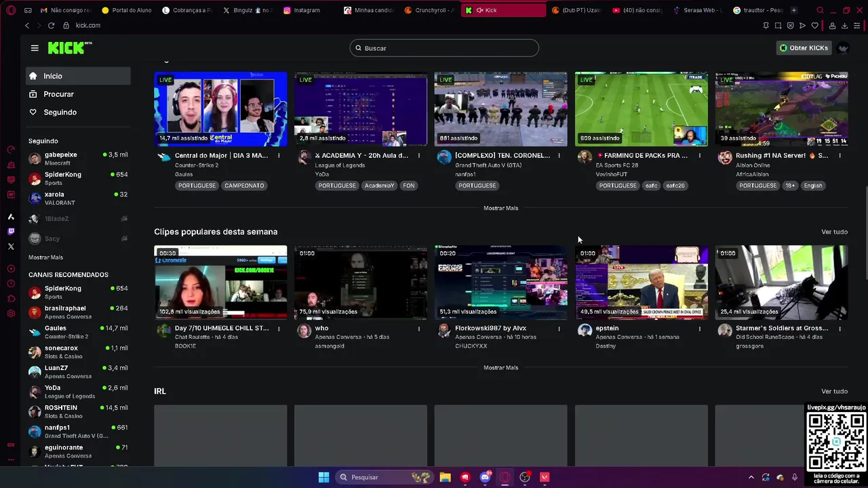This screenshot has height=488, width=868.
Task: Click the AcademiaY tag
Action: [378, 186]
